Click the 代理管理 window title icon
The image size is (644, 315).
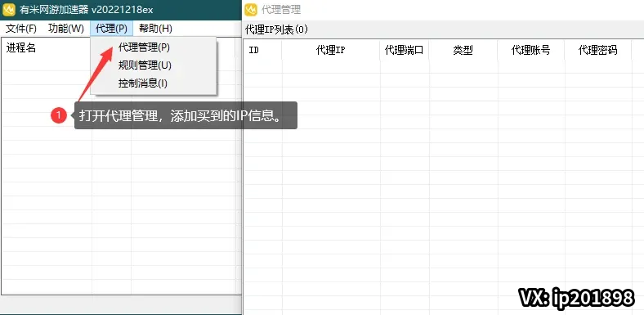(251, 9)
